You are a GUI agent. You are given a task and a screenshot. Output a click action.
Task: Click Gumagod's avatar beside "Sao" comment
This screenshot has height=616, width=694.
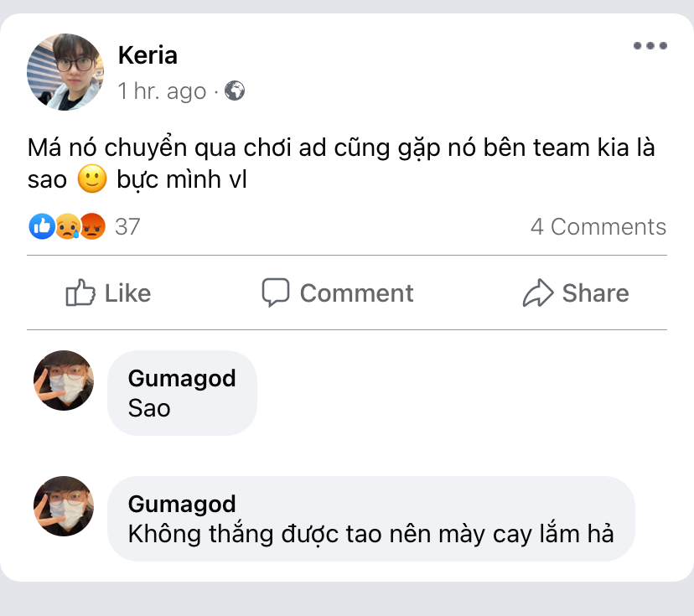(64, 380)
